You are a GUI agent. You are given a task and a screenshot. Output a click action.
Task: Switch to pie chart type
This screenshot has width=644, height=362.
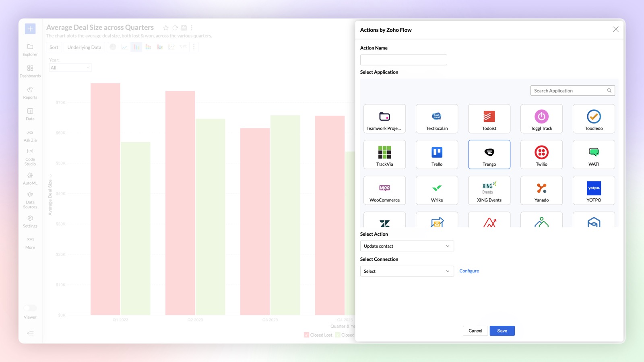[113, 47]
